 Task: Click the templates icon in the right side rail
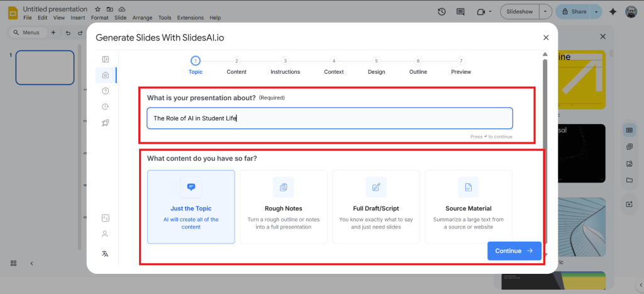[629, 130]
